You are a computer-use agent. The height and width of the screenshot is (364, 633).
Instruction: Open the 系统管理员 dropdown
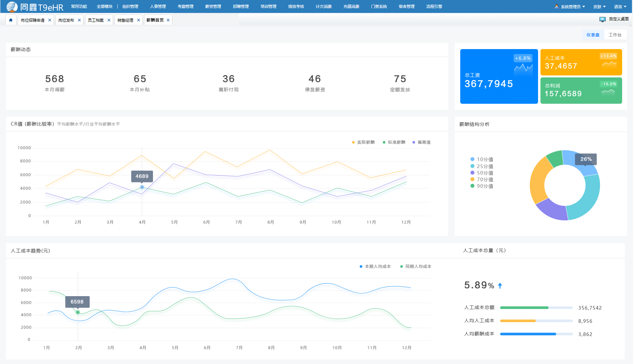(570, 7)
